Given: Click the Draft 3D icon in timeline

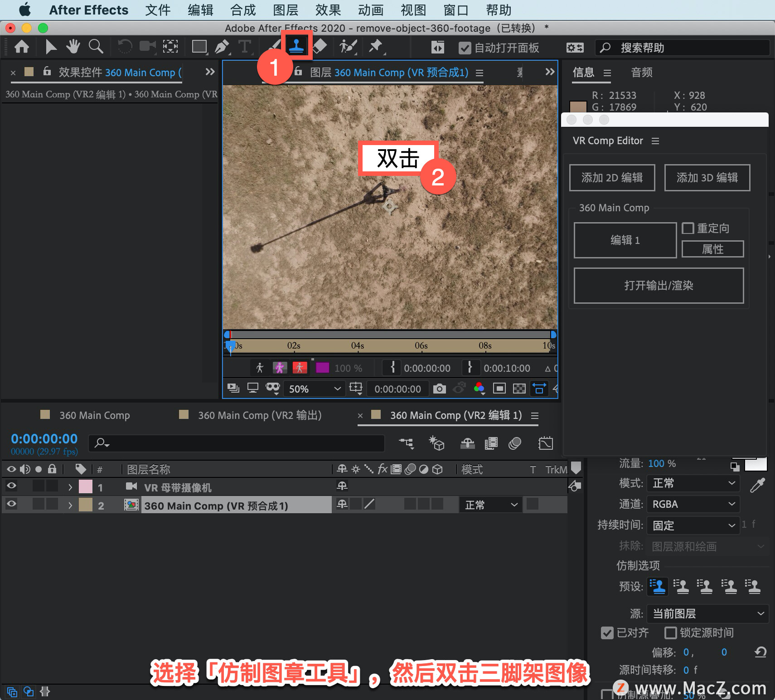Looking at the screenshot, I should pos(436,443).
